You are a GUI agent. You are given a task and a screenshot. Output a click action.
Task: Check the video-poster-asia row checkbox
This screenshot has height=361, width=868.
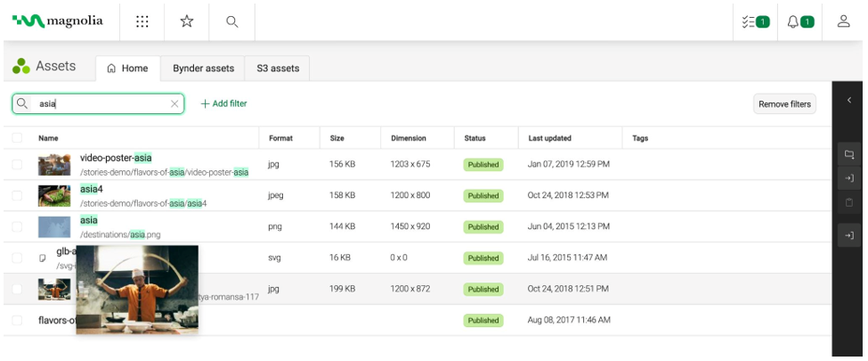tap(17, 165)
